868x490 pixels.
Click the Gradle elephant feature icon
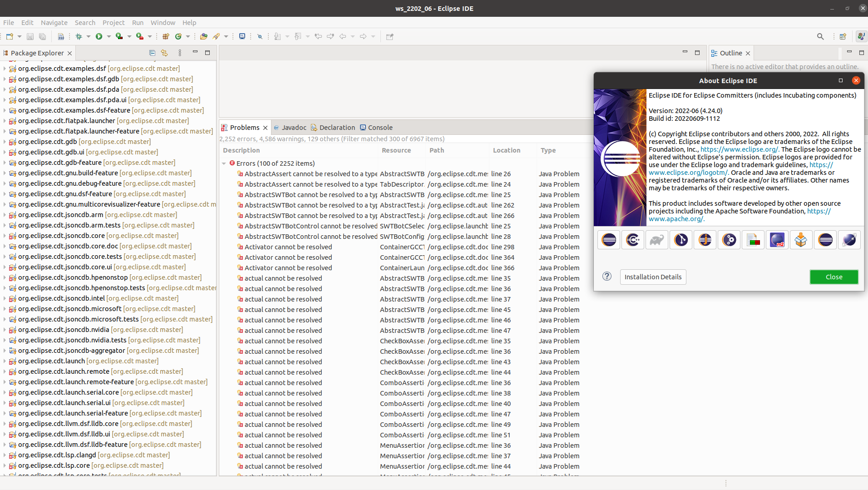[x=657, y=240]
